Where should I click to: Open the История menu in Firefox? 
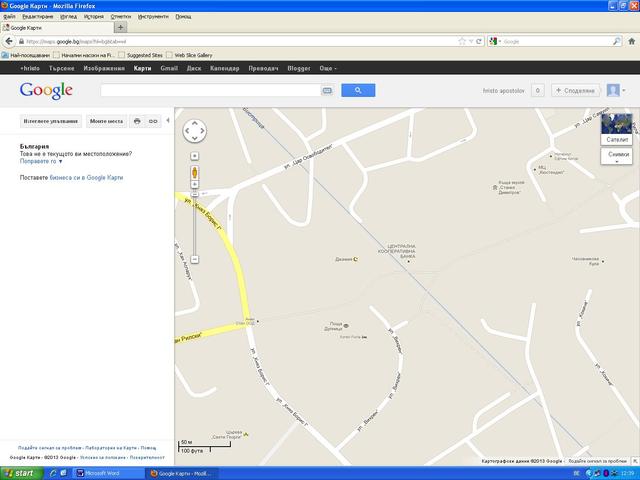(x=93, y=17)
